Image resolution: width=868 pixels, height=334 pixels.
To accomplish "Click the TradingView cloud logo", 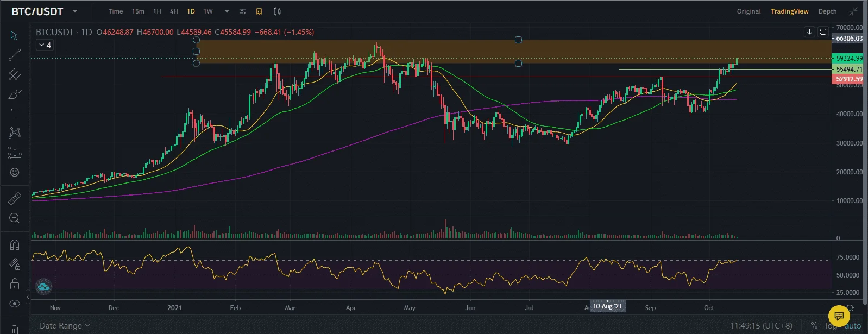I will [x=43, y=287].
